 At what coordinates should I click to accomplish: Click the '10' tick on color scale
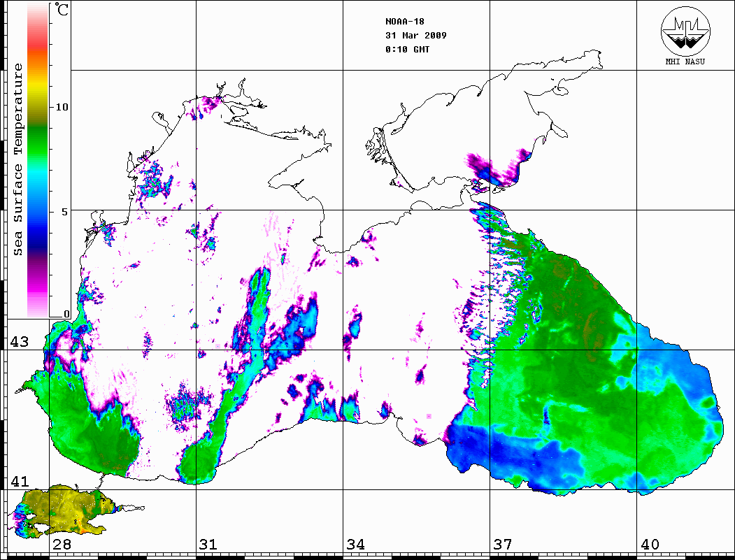coord(62,107)
